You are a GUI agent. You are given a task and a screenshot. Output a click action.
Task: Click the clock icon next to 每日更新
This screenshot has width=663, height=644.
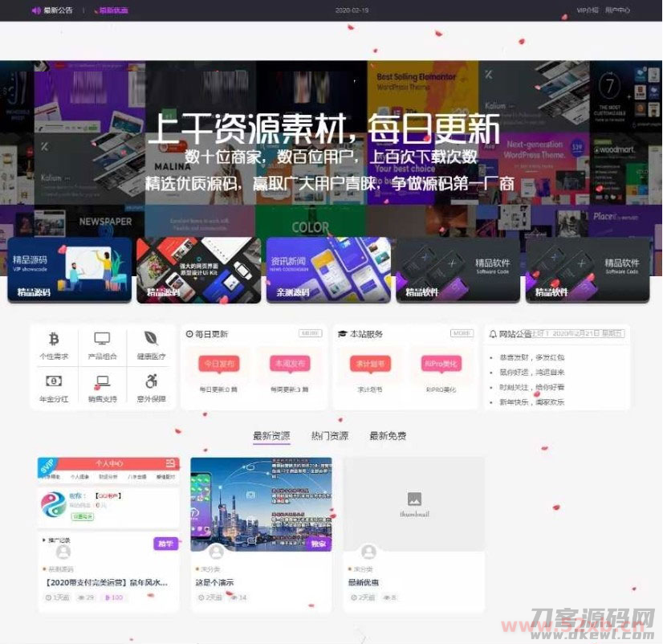(189, 333)
